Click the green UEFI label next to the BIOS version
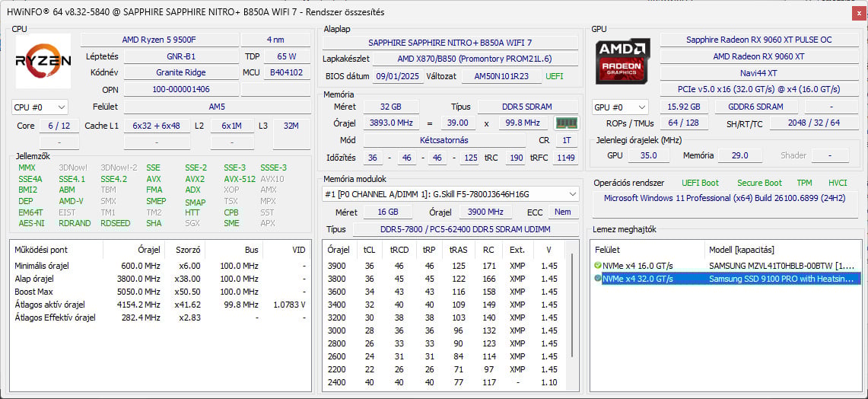868x399 pixels. coord(554,76)
